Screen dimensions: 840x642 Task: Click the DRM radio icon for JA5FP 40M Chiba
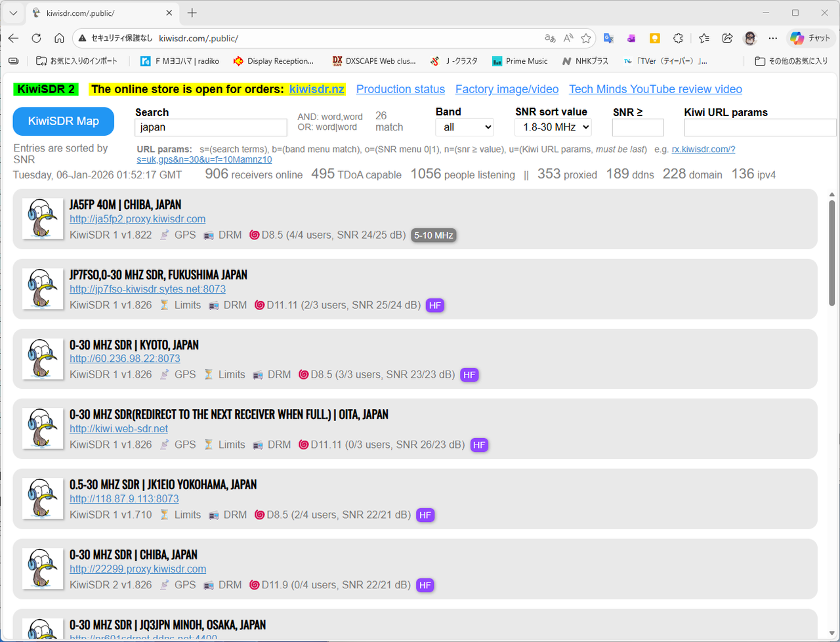click(x=209, y=235)
